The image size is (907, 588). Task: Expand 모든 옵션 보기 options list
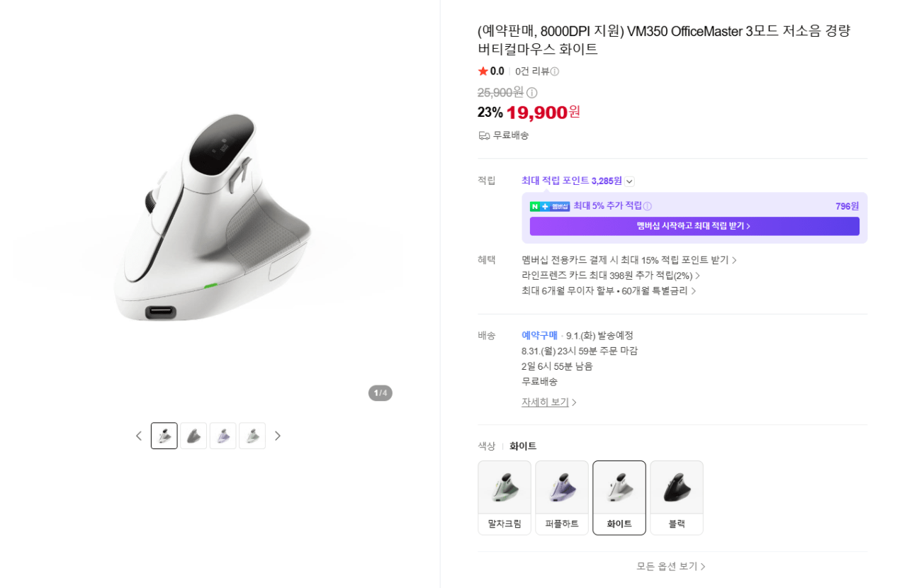671,567
